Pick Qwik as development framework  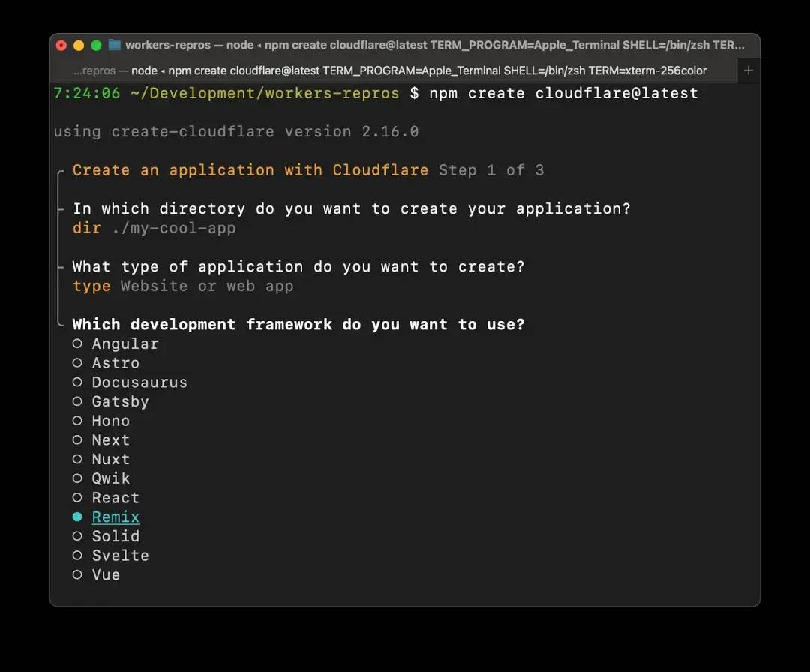tap(110, 478)
